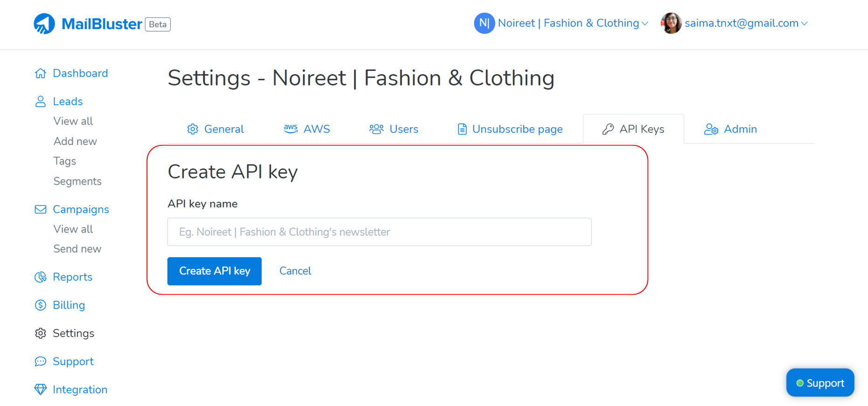Click View all under Campaigns
Screen dimensions: 868x406
click(73, 229)
